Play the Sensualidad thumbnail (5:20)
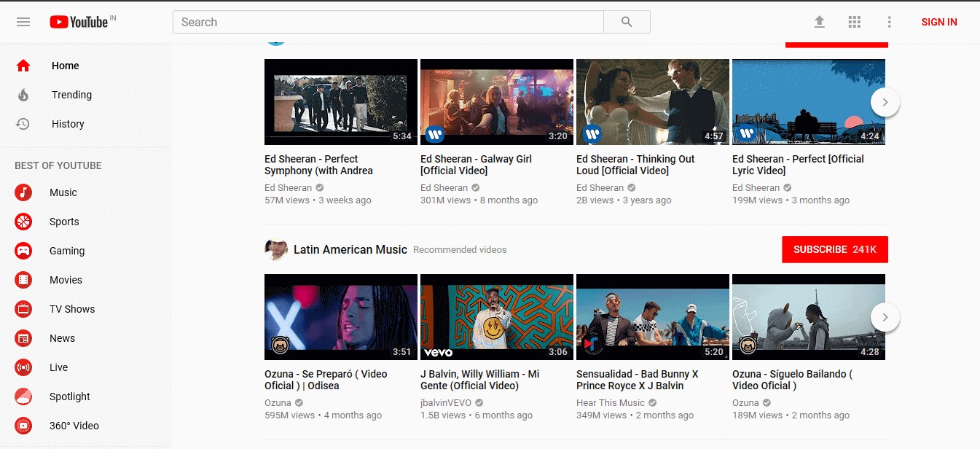The width and height of the screenshot is (980, 449). coord(653,317)
